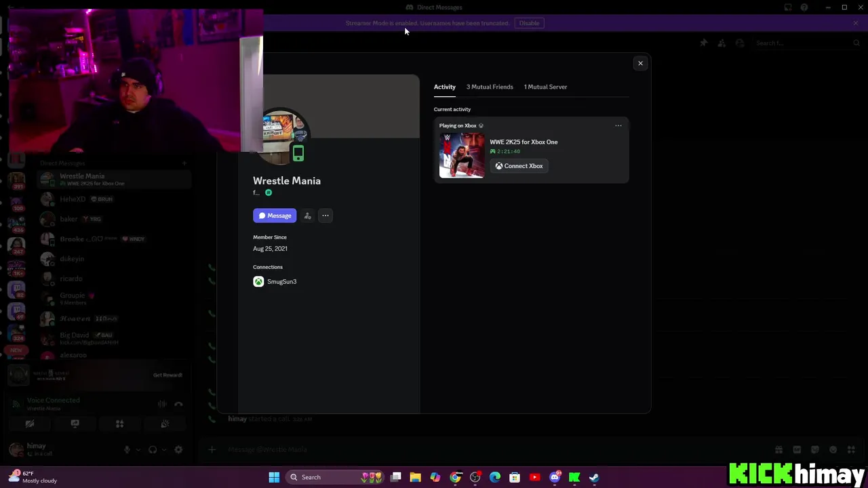Image resolution: width=868 pixels, height=488 pixels.
Task: Click Disable in the Streamer Mode banner
Action: click(529, 23)
